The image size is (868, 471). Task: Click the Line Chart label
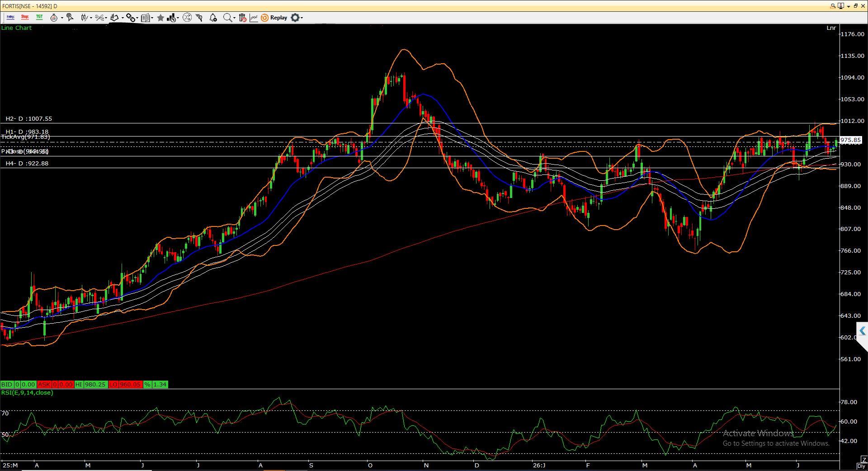click(x=17, y=28)
